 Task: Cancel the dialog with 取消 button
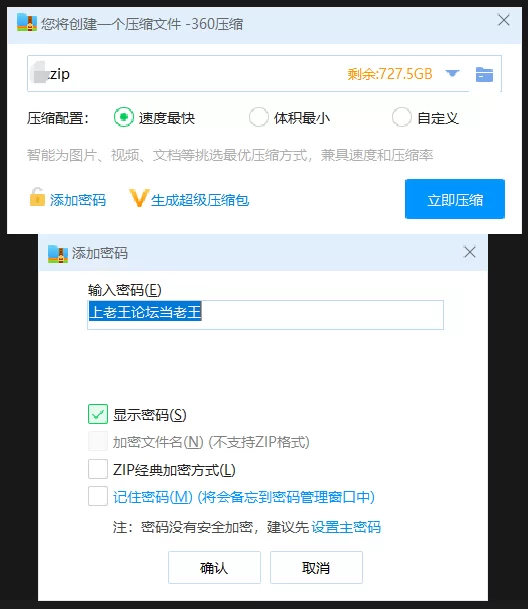tap(316, 567)
